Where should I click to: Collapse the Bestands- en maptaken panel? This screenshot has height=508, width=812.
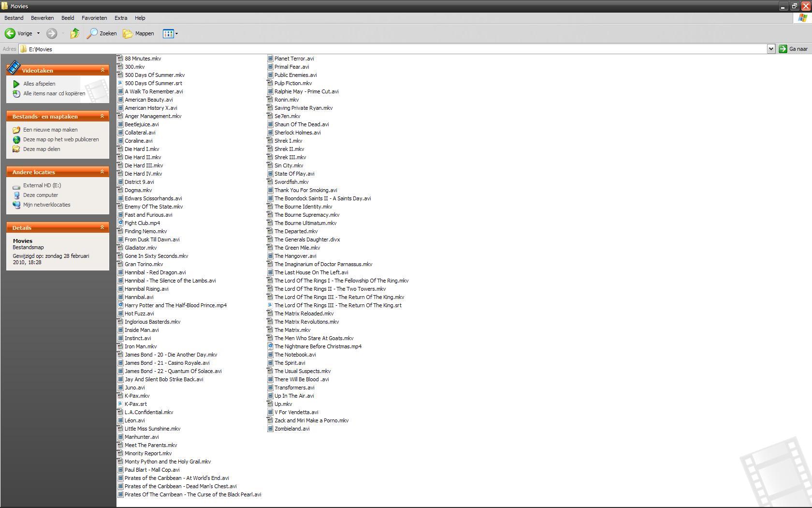click(x=102, y=116)
